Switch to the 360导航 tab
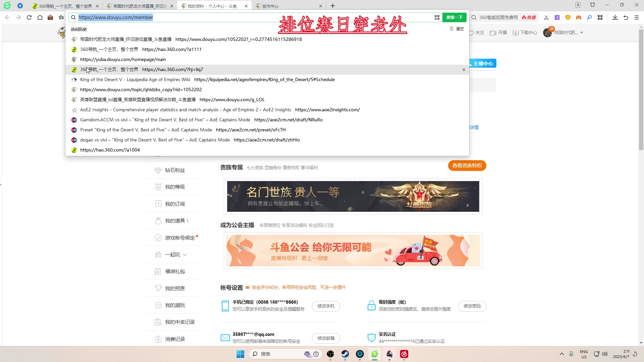Screen dimensions: 644x362 [x=65, y=6]
